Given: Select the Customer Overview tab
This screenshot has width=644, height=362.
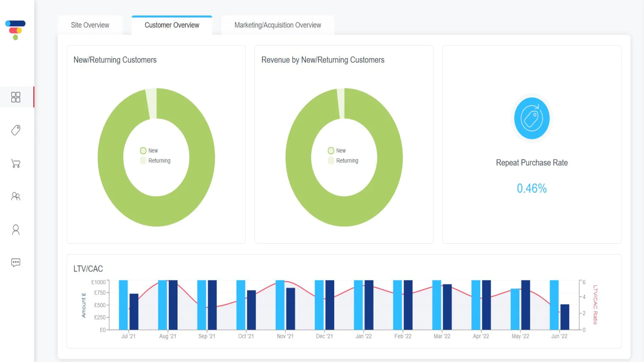Looking at the screenshot, I should 172,25.
